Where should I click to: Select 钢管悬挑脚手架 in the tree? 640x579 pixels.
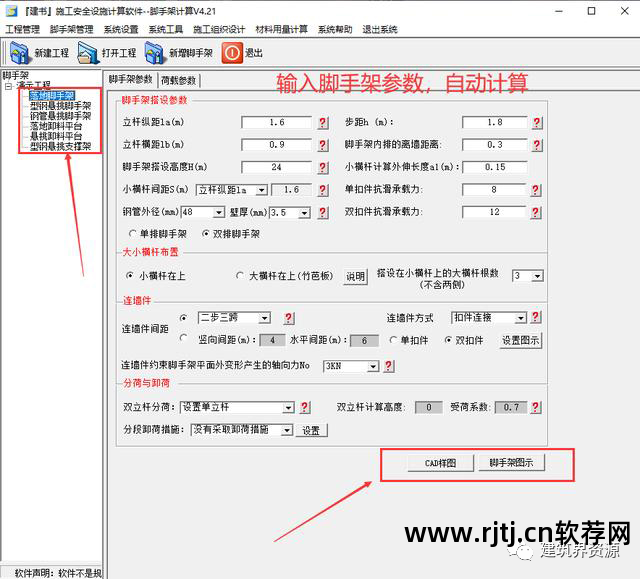[x=60, y=116]
